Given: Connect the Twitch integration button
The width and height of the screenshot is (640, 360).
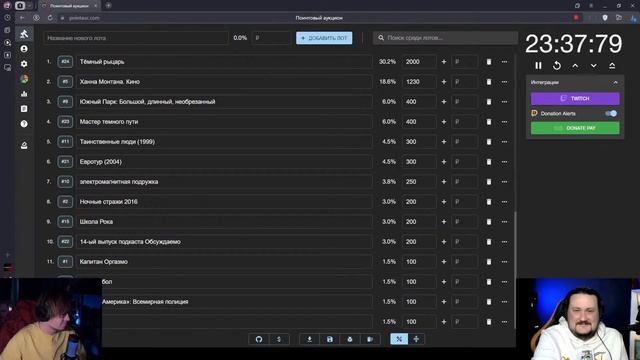Looking at the screenshot, I should (575, 98).
